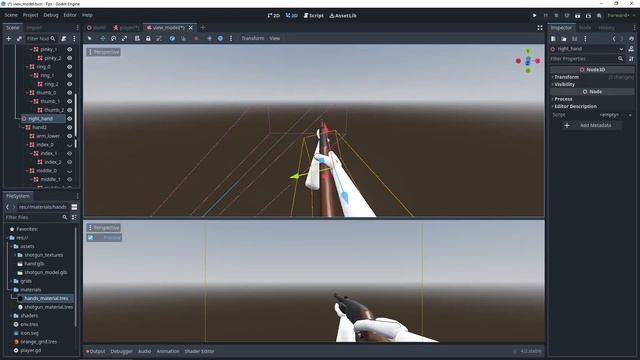Open the Inspector object history icon

pos(631,39)
